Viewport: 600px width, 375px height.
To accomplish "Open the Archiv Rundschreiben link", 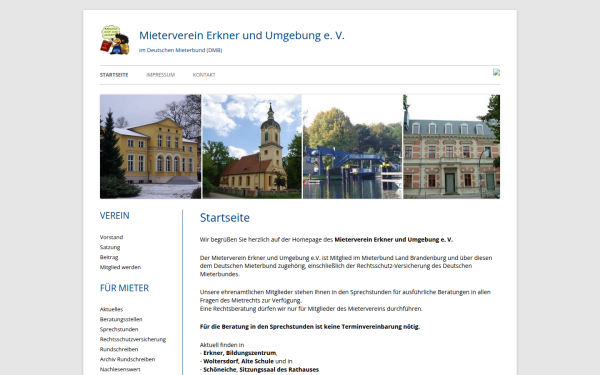I will point(127,359).
